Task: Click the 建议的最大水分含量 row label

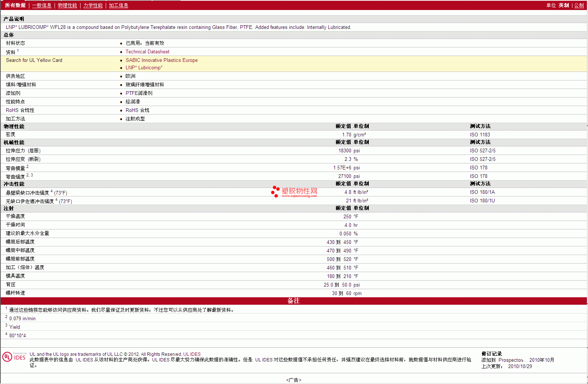Action: 27,234
